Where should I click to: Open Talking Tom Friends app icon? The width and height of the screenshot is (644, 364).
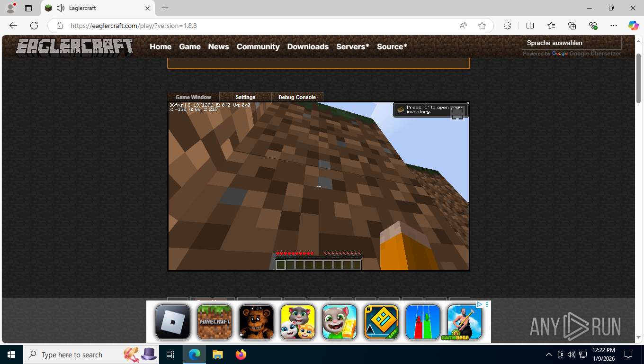298,322
